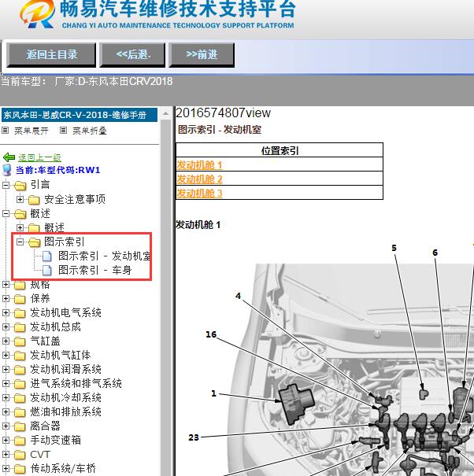Screen dimensions: 474x476
Task: Select the 手动变速箱 tree item
Action: tap(56, 440)
